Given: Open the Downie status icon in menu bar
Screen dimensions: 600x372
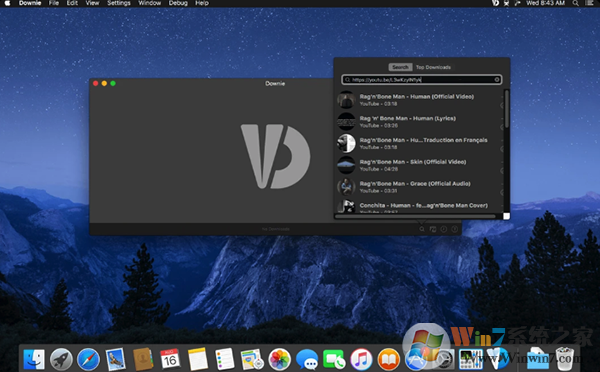Looking at the screenshot, I should 496,3.
